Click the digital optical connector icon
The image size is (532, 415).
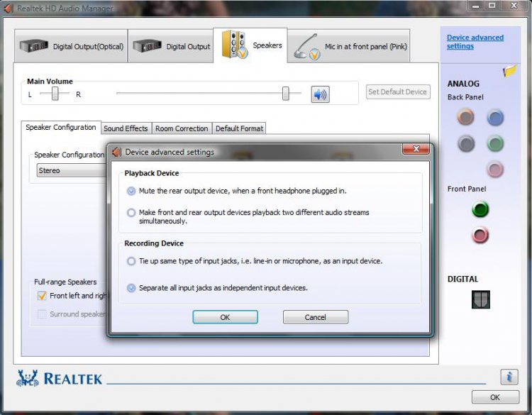tap(480, 299)
